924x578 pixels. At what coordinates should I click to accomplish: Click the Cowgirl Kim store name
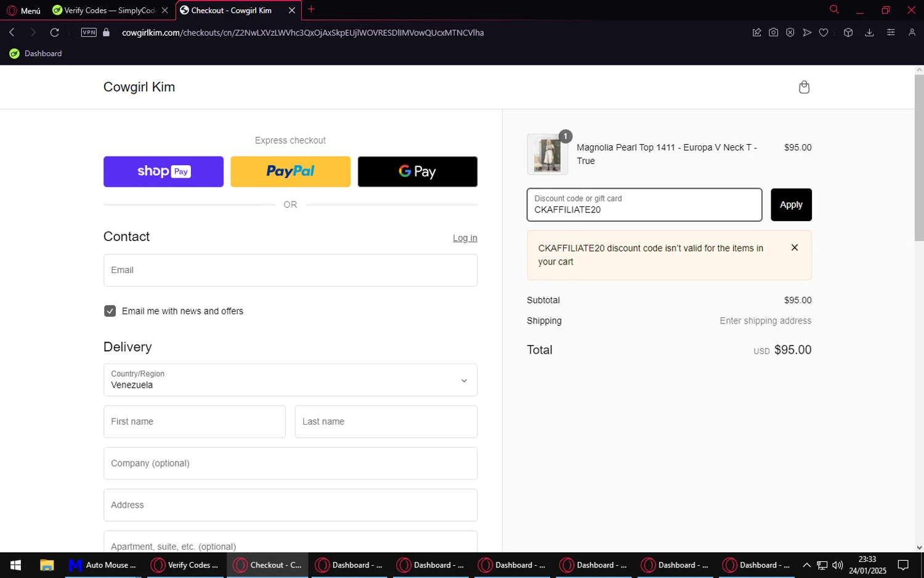(139, 87)
